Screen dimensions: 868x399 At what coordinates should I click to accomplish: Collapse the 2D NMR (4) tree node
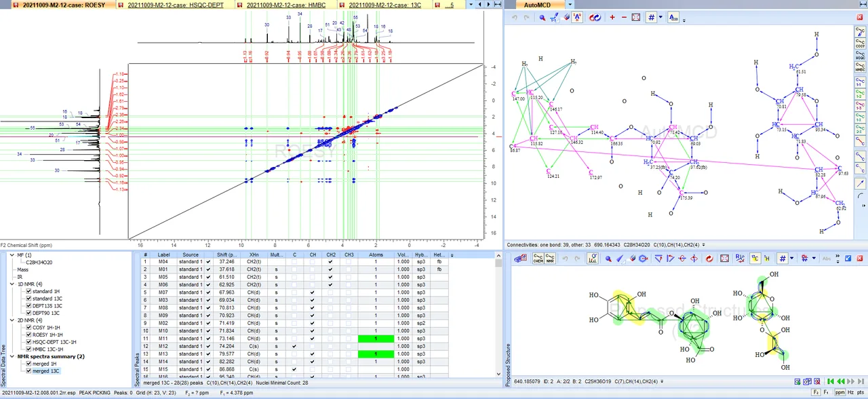(x=12, y=320)
